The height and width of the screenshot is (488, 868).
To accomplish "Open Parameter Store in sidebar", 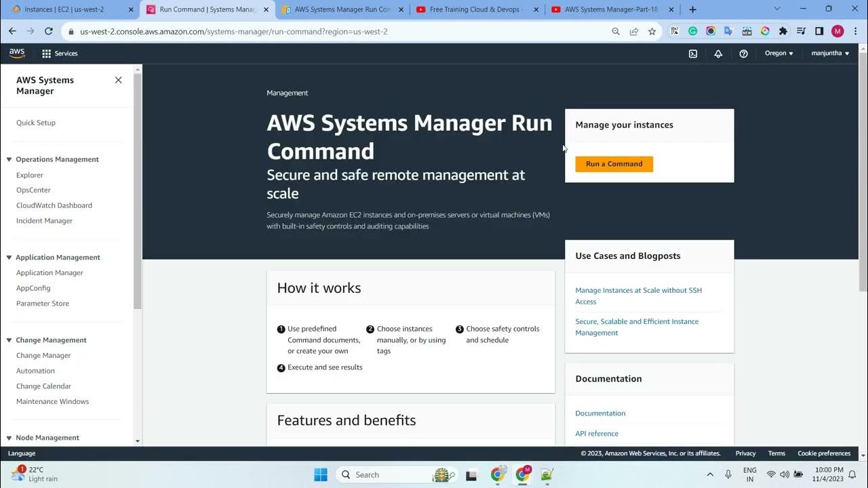I will (43, 304).
